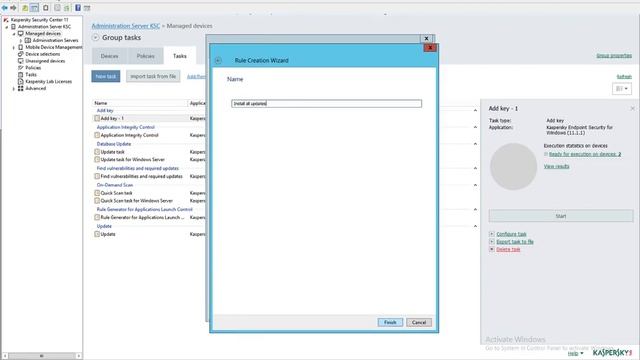Click the Show/Hide console tree toolbar icon

coord(35,8)
